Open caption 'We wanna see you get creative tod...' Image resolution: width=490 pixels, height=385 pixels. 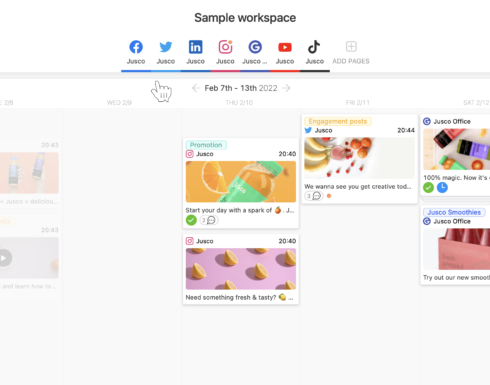tap(358, 187)
